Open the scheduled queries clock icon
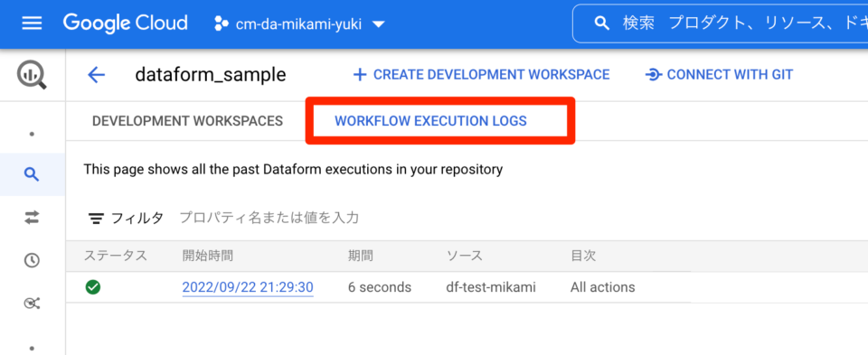Screen dimensions: 868x355 [33, 260]
